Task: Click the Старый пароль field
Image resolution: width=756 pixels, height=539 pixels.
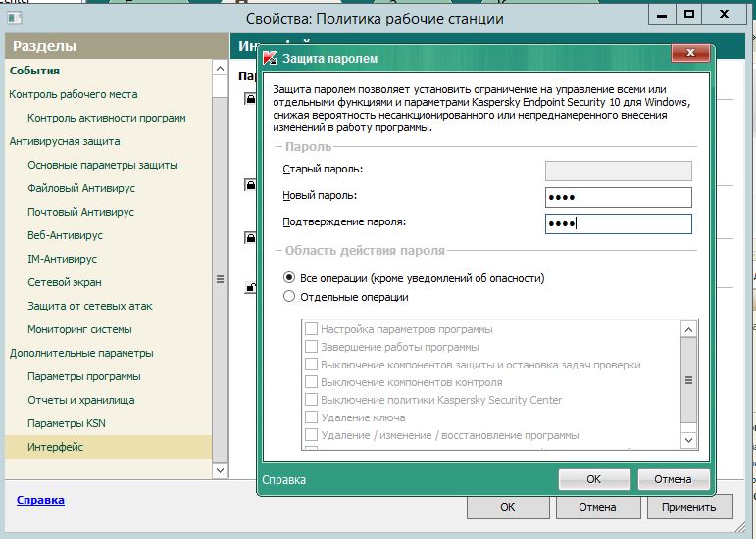Action: point(618,171)
